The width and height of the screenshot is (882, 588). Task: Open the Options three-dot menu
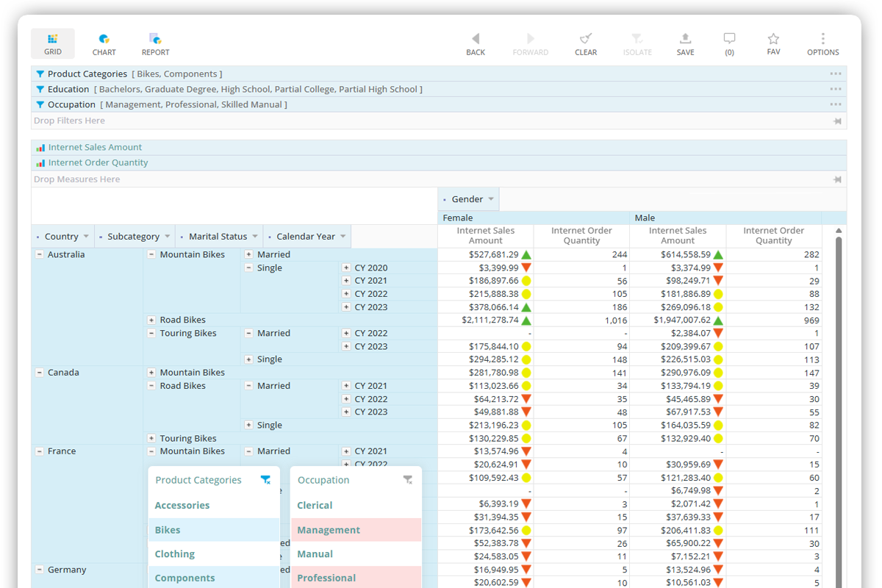(x=822, y=39)
